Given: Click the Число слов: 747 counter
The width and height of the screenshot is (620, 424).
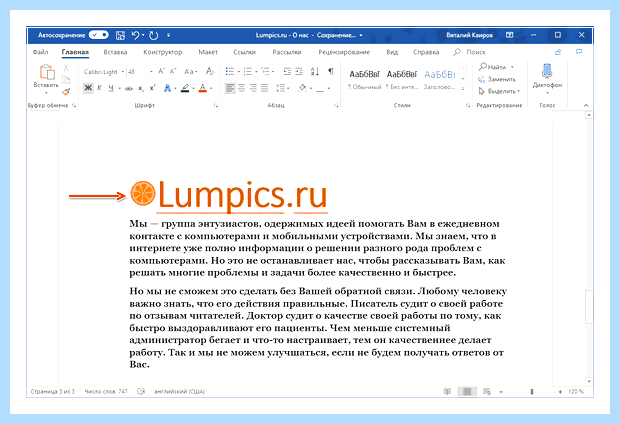Looking at the screenshot, I should point(106,392).
